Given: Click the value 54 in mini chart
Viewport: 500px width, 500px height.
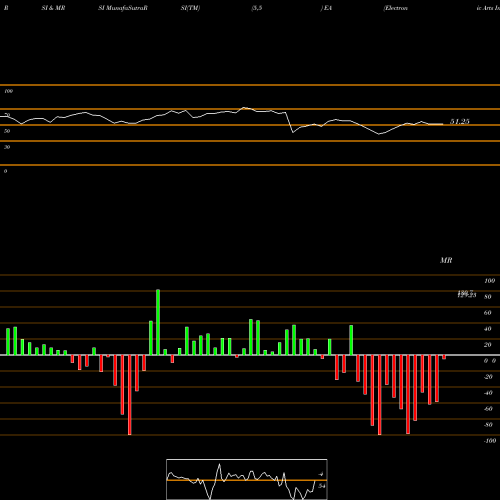Looking at the screenshot, I should click(x=322, y=486).
